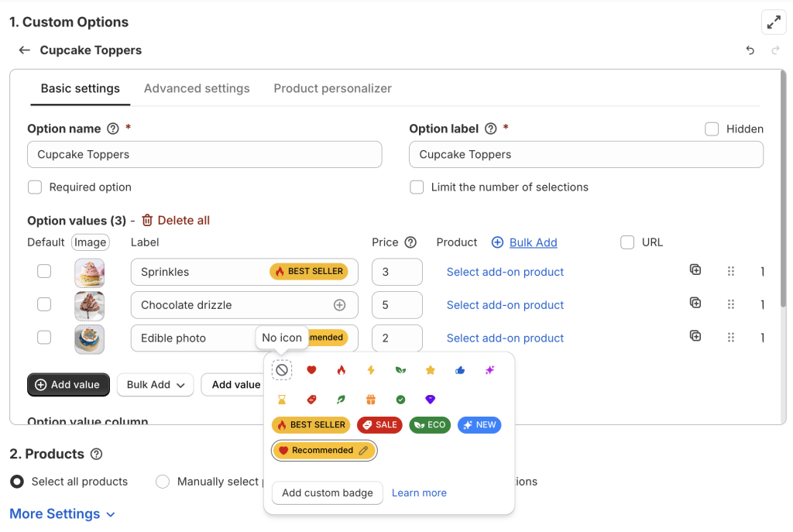Expand More Settings section
The image size is (793, 532).
click(62, 514)
